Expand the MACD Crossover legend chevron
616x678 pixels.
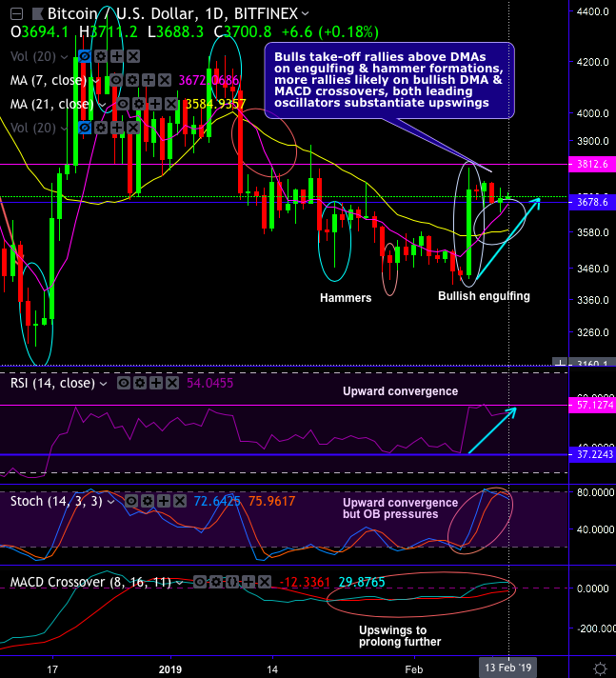(x=179, y=583)
